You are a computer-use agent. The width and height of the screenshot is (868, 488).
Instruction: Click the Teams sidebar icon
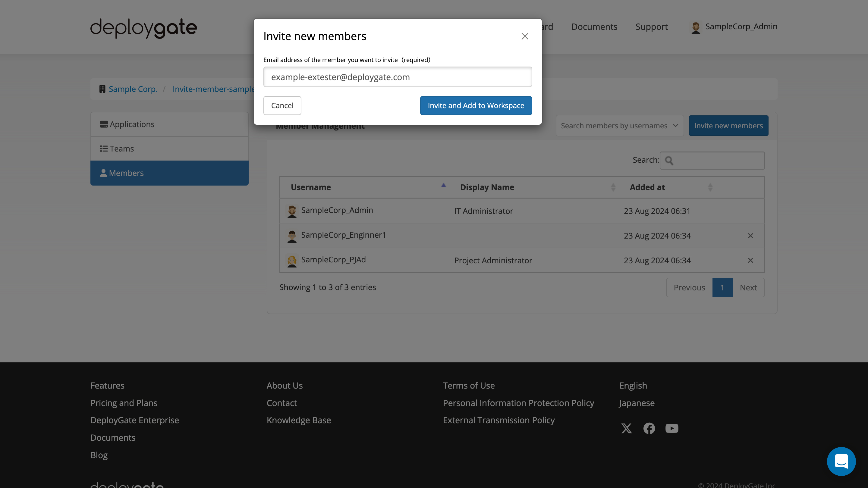click(103, 149)
